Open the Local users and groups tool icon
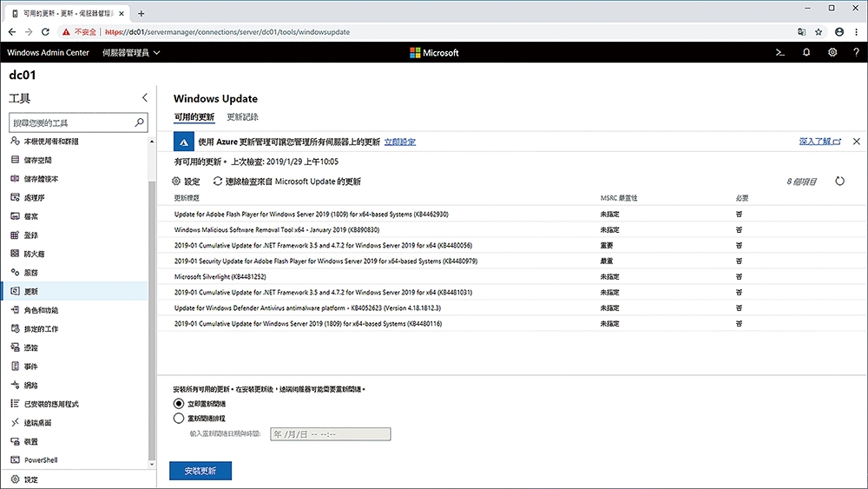Image resolution: width=868 pixels, height=489 pixels. click(x=15, y=142)
